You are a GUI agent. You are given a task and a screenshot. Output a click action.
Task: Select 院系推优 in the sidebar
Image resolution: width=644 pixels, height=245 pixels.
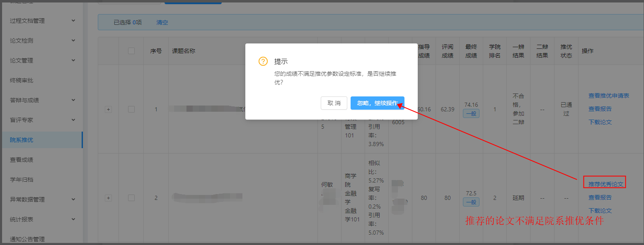pos(22,140)
